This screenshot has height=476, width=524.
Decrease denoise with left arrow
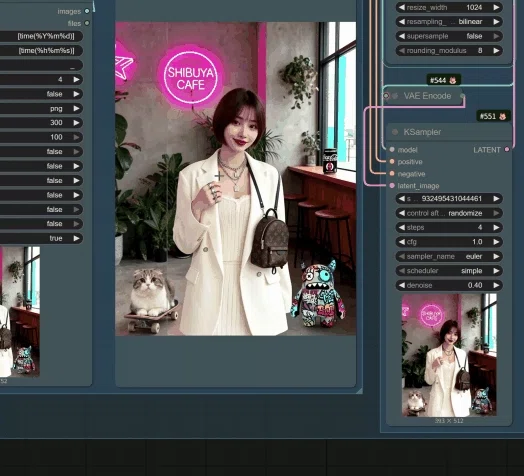pos(402,285)
